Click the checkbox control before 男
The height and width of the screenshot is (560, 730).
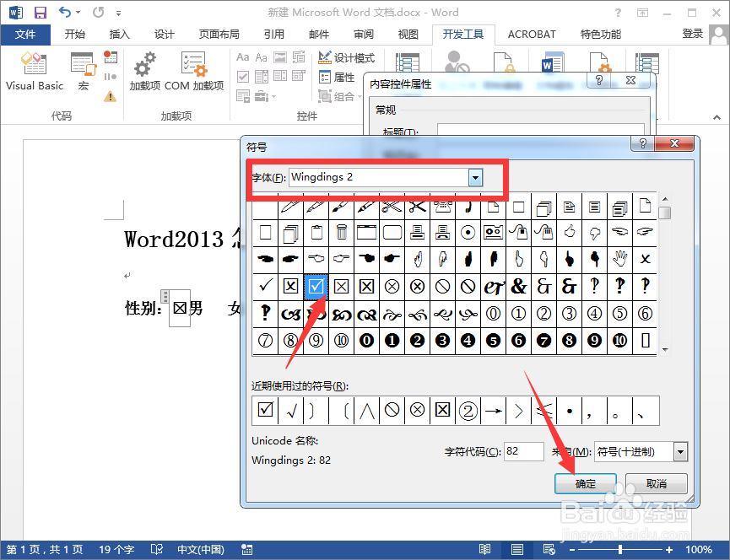coord(180,308)
